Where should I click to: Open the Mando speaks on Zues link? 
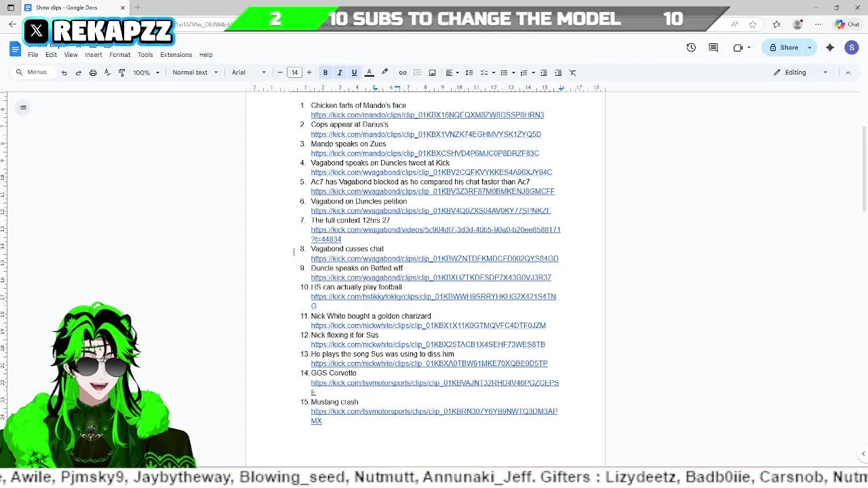point(425,153)
